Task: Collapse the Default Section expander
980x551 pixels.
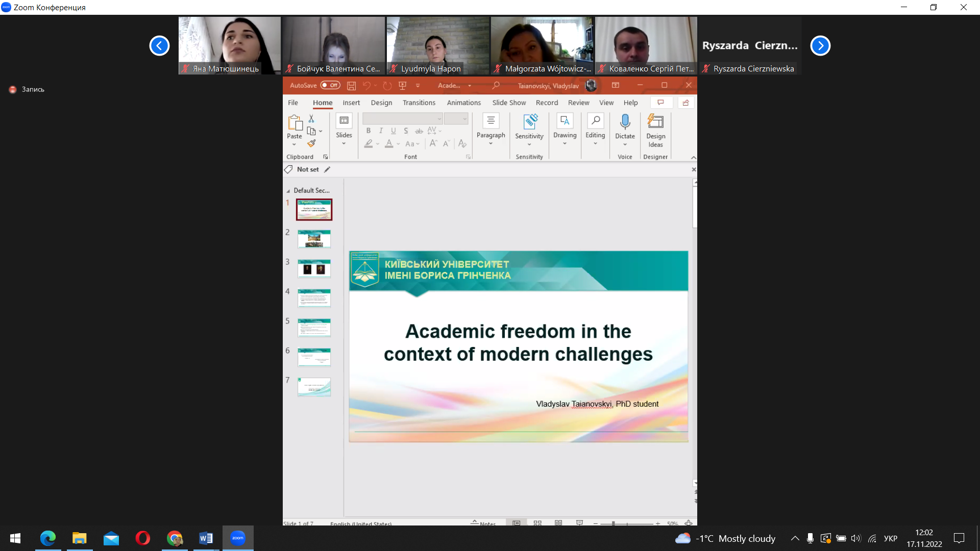Action: point(288,191)
